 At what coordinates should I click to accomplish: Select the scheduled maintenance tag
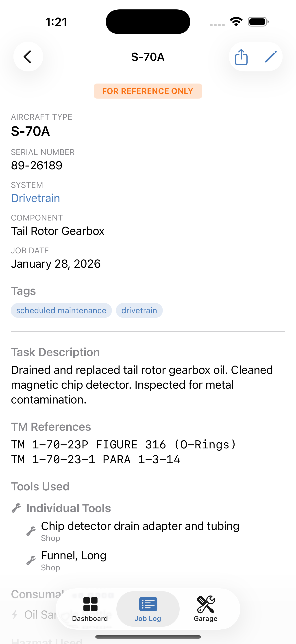[x=61, y=311]
